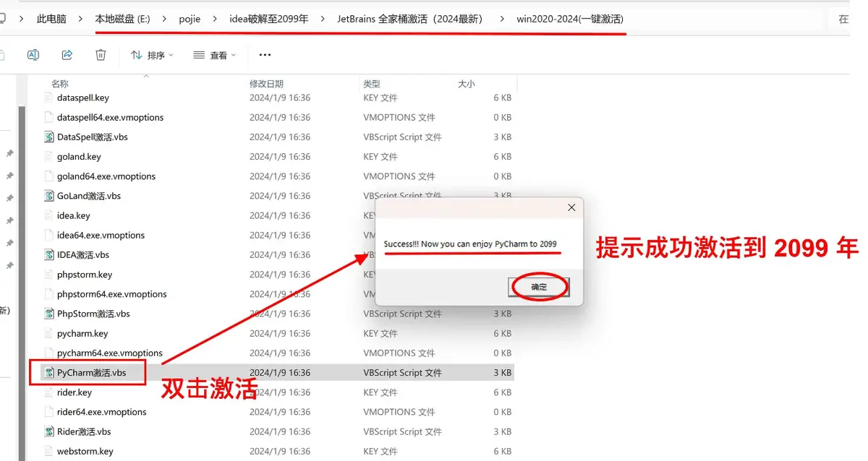
Task: Click the file icon of dataspell.key
Action: click(49, 98)
